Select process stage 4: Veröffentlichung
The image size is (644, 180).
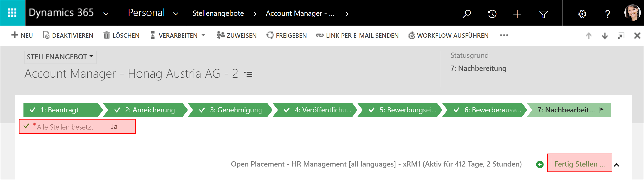click(x=315, y=110)
